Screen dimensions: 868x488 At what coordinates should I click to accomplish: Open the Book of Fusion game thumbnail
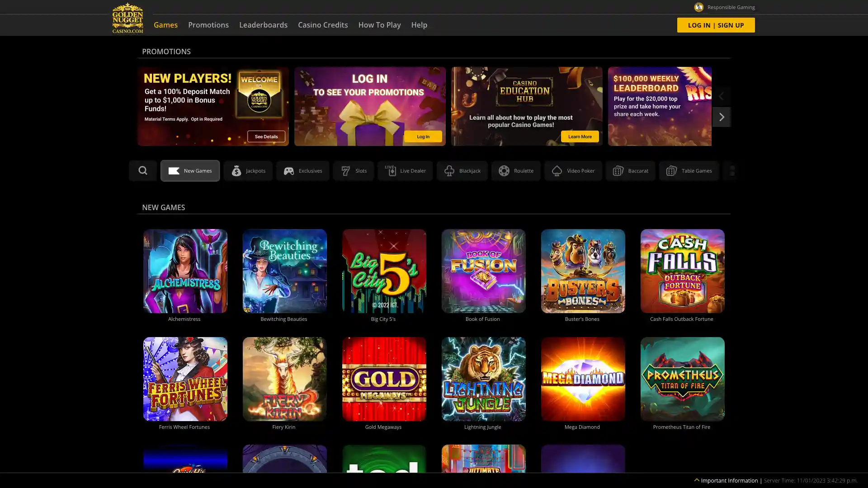coord(483,271)
